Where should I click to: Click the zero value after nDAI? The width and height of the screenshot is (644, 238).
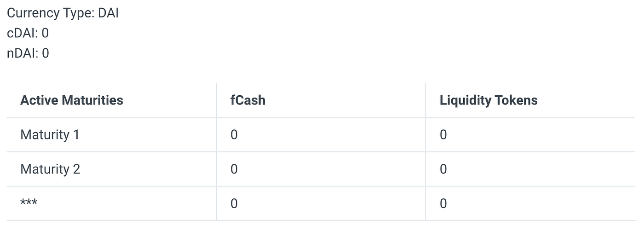(x=45, y=53)
